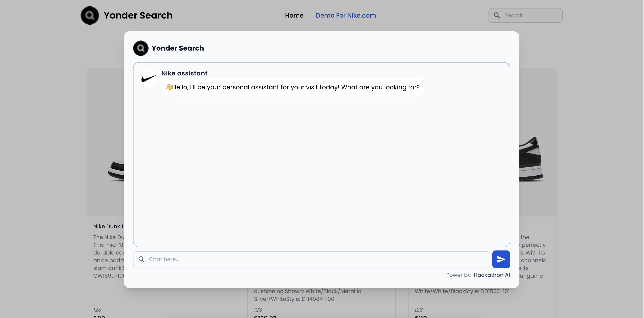The width and height of the screenshot is (644, 318).
Task: Click the magnifier icon in top search box
Action: [x=497, y=15]
